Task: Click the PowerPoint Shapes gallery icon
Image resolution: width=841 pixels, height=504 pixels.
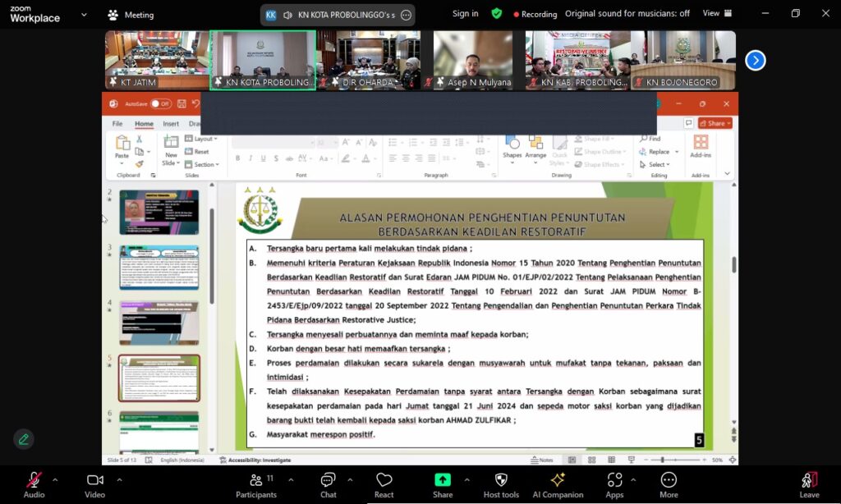Action: tap(512, 143)
